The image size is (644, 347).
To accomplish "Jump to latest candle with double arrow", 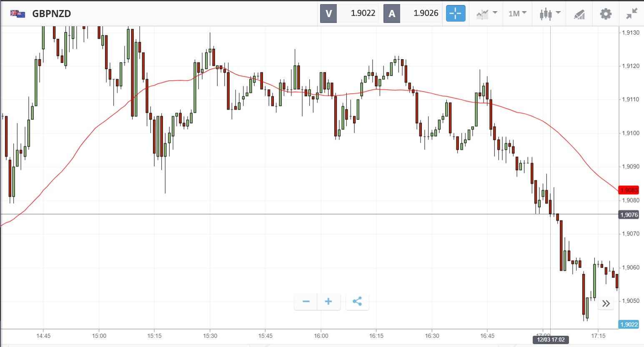I will tap(606, 303).
